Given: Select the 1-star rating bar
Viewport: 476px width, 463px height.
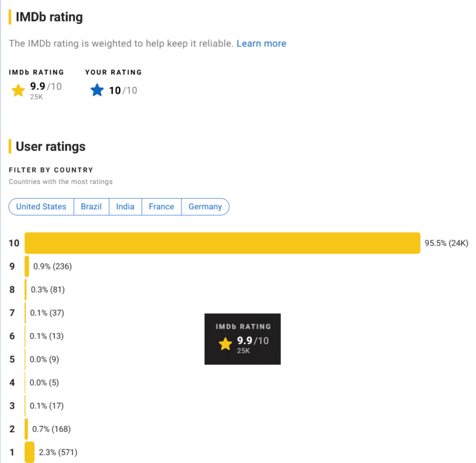Looking at the screenshot, I should [x=30, y=452].
